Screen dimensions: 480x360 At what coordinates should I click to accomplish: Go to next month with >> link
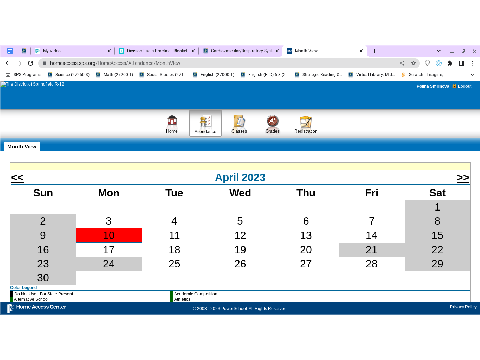coord(463,178)
